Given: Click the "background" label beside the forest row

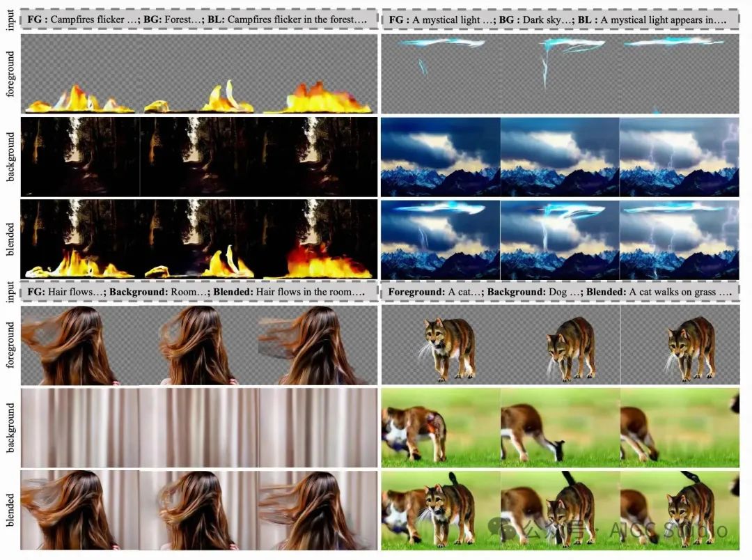Looking at the screenshot, I should (x=10, y=157).
